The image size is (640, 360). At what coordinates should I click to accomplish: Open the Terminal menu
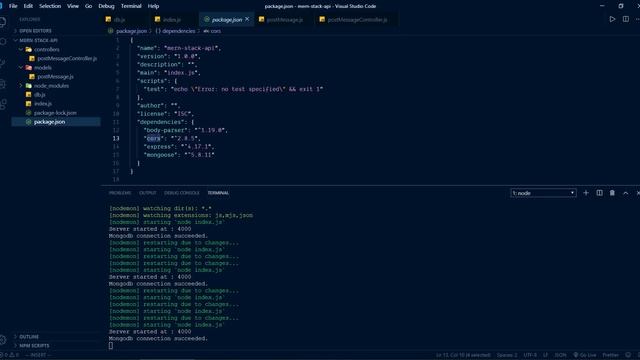tap(131, 6)
